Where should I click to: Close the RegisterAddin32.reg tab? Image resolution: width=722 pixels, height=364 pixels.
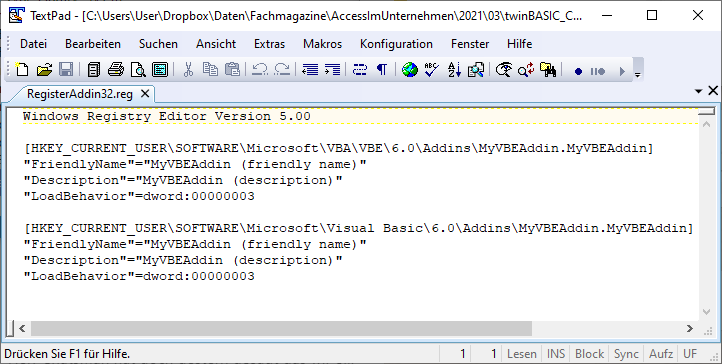tap(145, 94)
